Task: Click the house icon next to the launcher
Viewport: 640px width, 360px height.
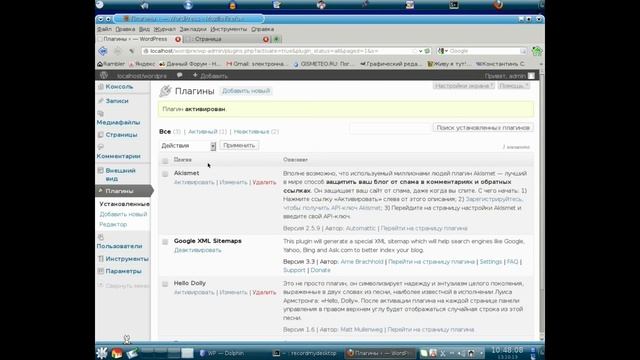Action: (x=117, y=353)
